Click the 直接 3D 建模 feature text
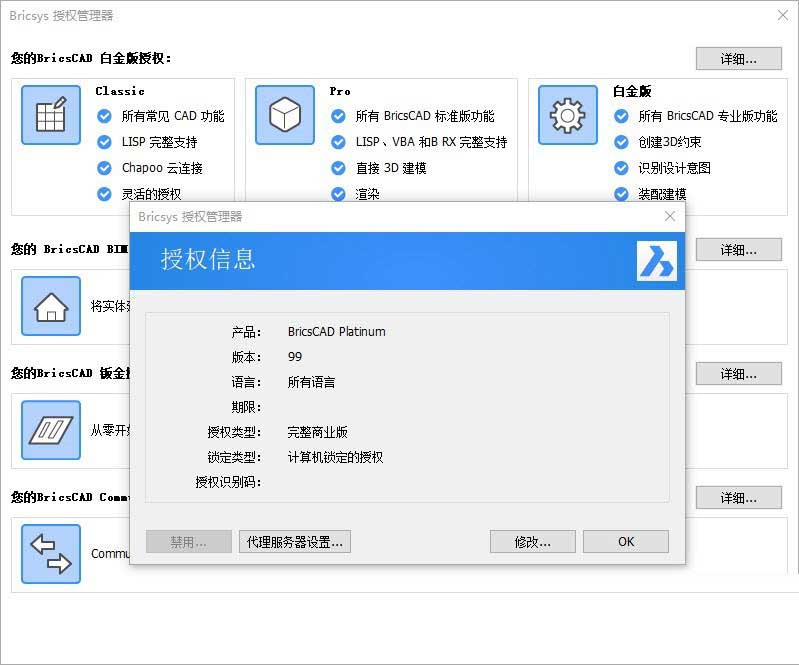The width and height of the screenshot is (799, 665). (x=391, y=168)
